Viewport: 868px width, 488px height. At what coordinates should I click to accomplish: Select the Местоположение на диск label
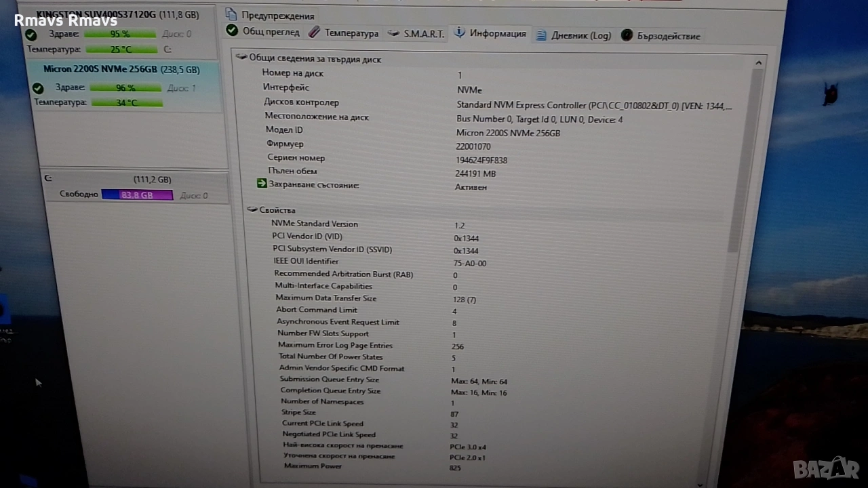317,117
